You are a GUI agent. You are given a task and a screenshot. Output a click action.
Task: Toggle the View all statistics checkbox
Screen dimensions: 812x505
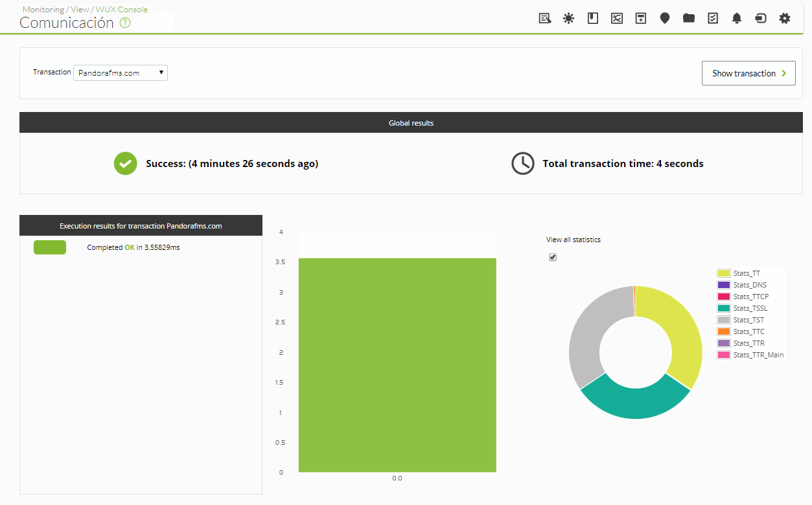(x=553, y=257)
